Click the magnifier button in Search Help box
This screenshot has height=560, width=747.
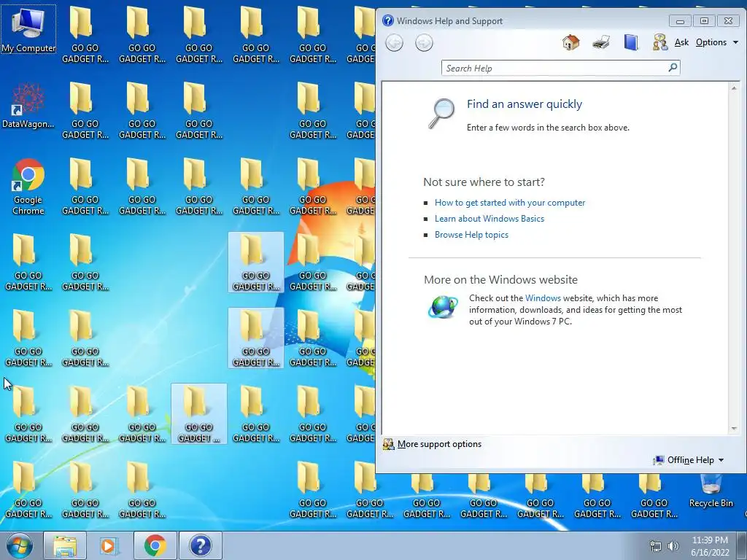[x=673, y=68]
